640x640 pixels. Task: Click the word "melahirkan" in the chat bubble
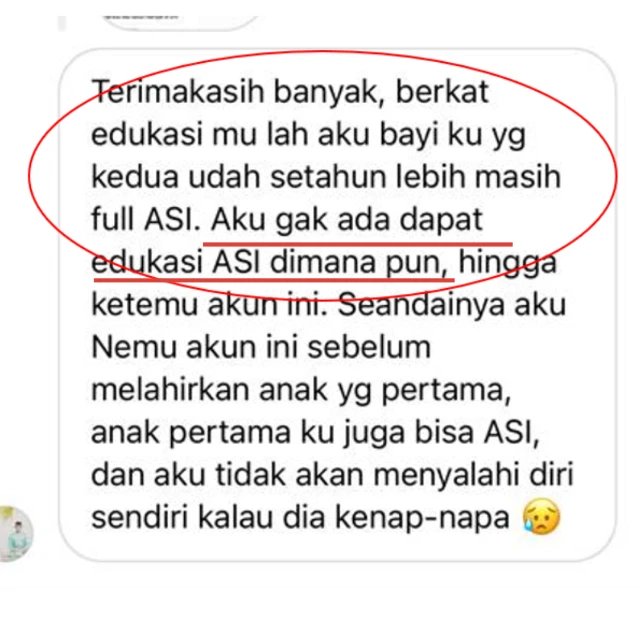tap(170, 390)
